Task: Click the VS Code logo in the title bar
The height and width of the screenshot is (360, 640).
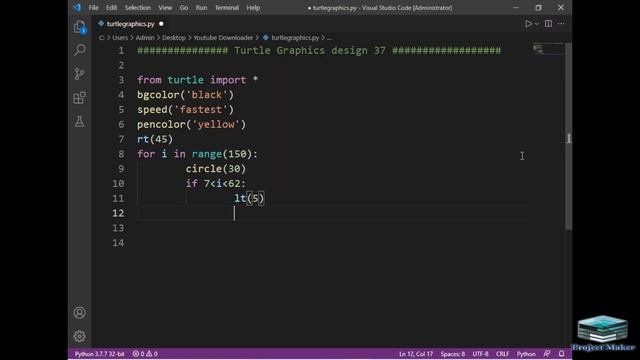Action: pyautogui.click(x=77, y=7)
